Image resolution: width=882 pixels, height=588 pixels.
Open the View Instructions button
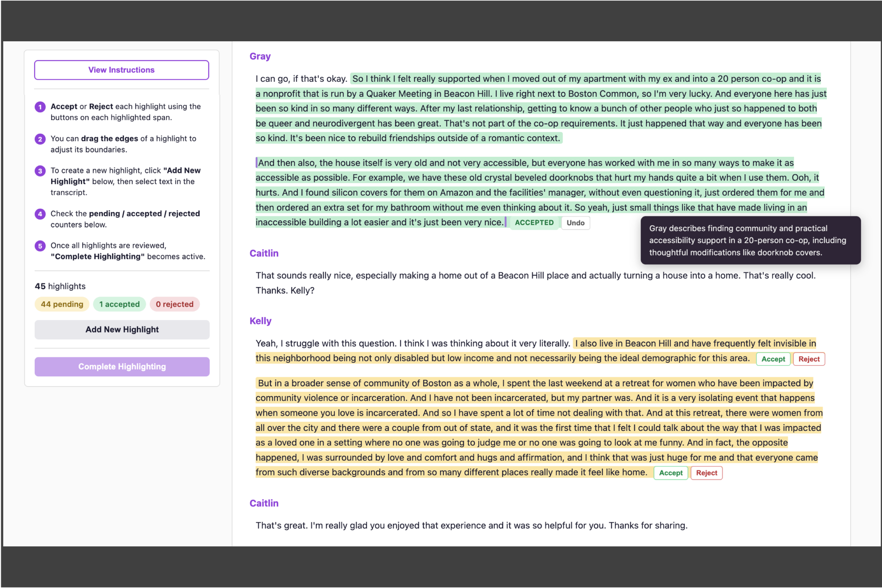point(121,70)
